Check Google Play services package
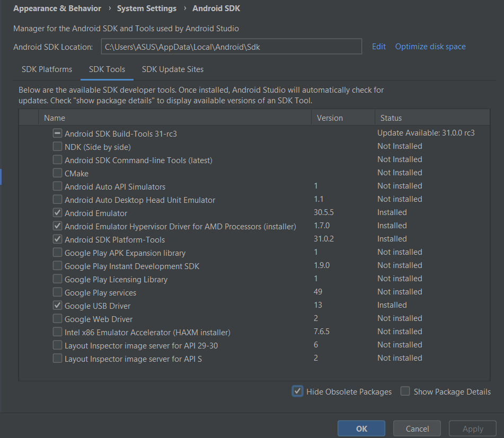This screenshot has width=504, height=438. tap(57, 292)
